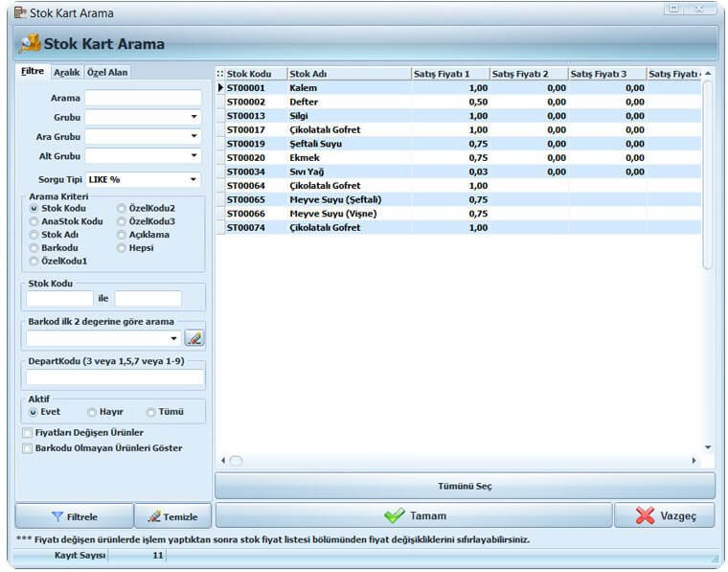Open the Grubu dropdown

(194, 117)
